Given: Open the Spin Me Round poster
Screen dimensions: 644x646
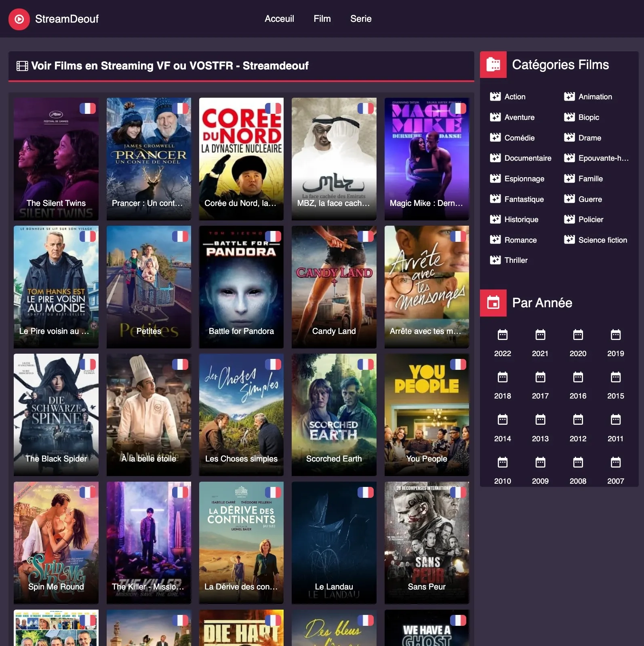Looking at the screenshot, I should click(x=56, y=543).
